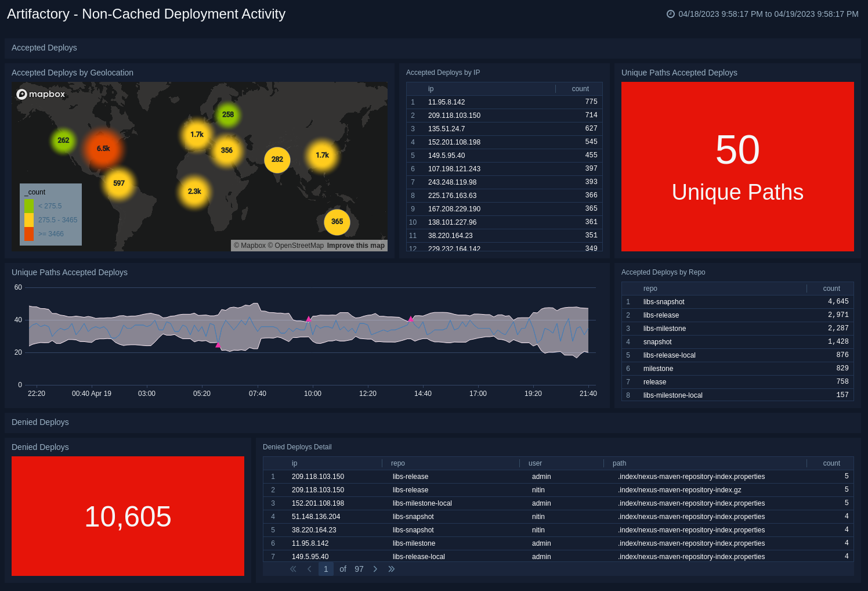The height and width of the screenshot is (591, 868).
Task: Click the Mapbox logo on the map
Action: (41, 94)
